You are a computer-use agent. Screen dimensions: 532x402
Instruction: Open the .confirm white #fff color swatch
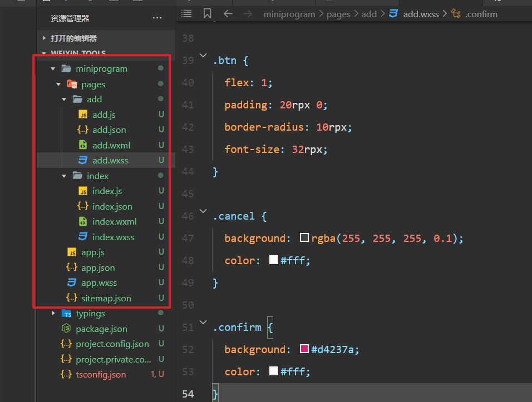point(274,371)
